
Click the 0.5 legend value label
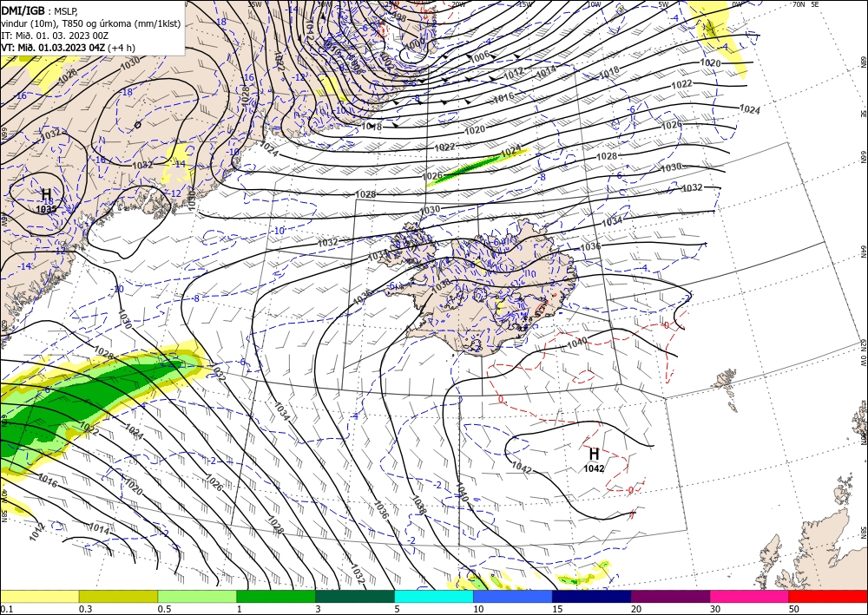click(x=164, y=609)
